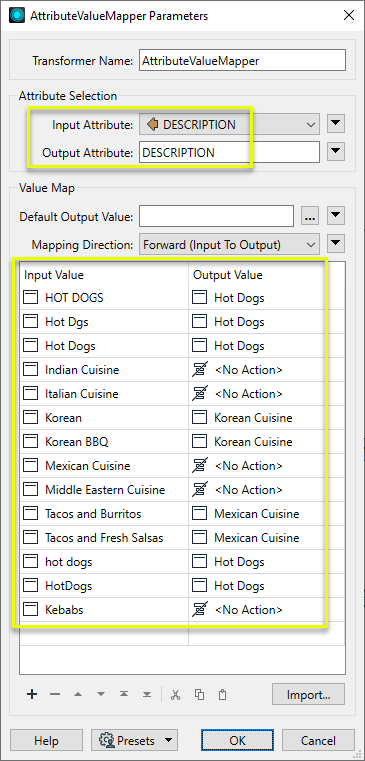
Task: Remove selected row with minus icon
Action: click(x=55, y=695)
